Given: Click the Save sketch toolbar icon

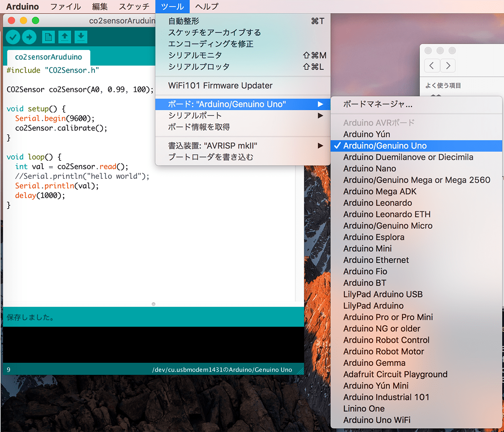Looking at the screenshot, I should coord(81,37).
